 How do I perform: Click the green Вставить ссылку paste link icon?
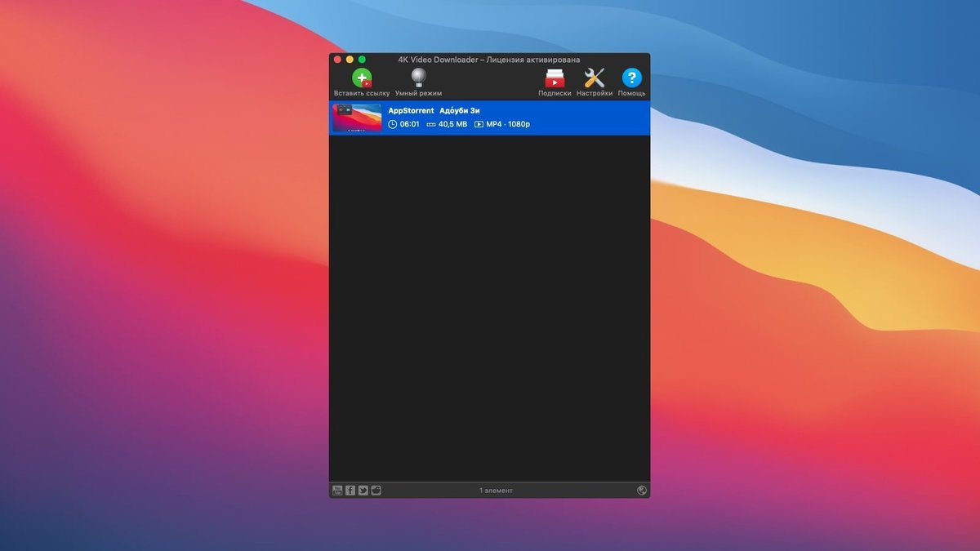[x=361, y=78]
